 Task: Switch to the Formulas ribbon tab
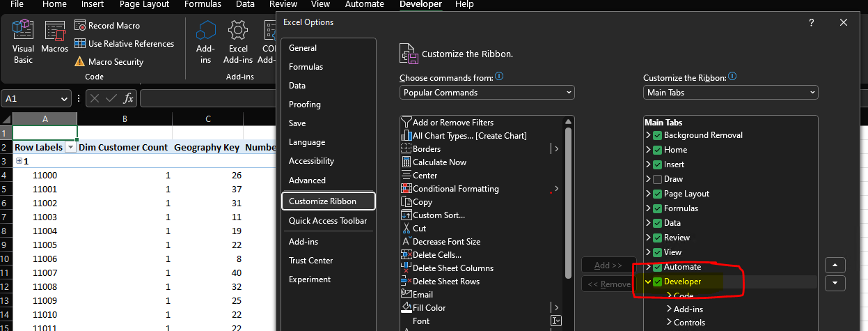pos(203,4)
